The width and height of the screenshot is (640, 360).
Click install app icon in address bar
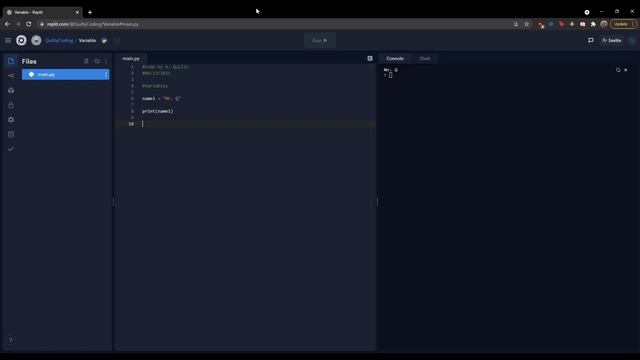coord(516,24)
